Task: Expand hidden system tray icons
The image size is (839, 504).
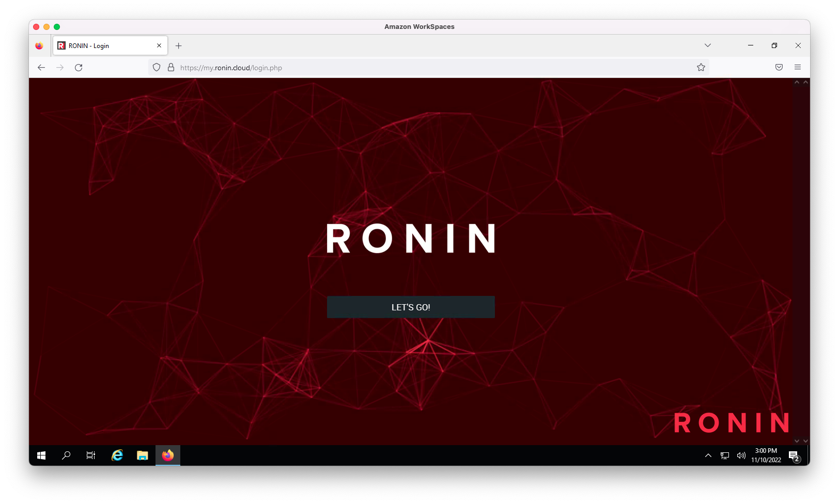Action: pos(707,455)
